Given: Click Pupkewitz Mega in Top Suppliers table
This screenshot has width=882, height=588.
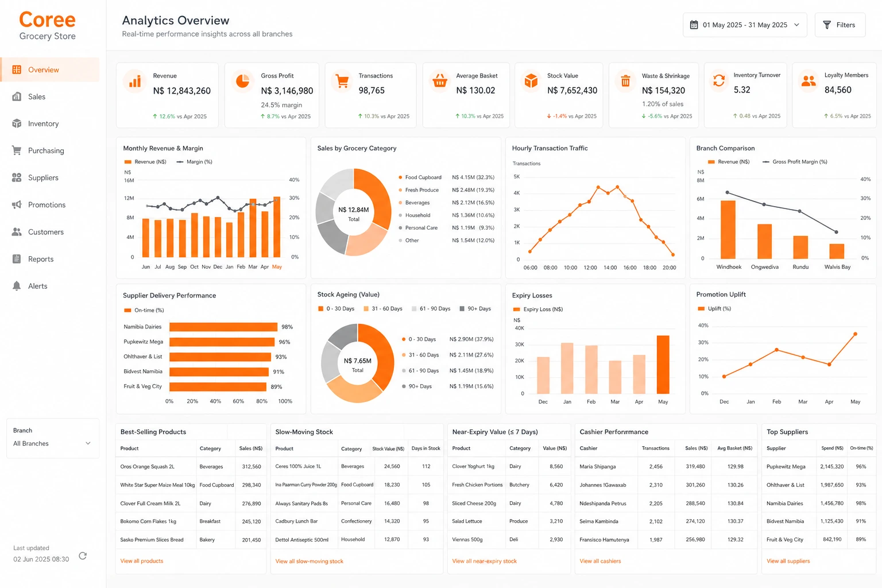Looking at the screenshot, I should click(x=786, y=466).
